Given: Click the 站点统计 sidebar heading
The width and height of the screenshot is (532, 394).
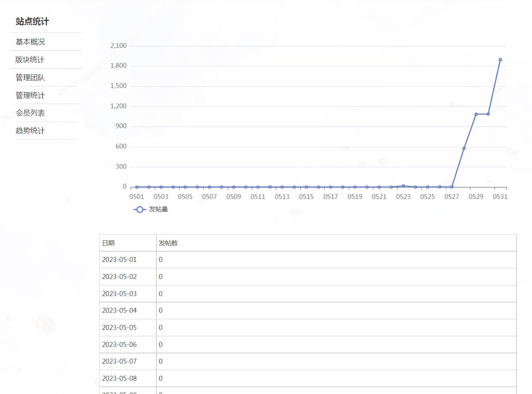Looking at the screenshot, I should [32, 22].
